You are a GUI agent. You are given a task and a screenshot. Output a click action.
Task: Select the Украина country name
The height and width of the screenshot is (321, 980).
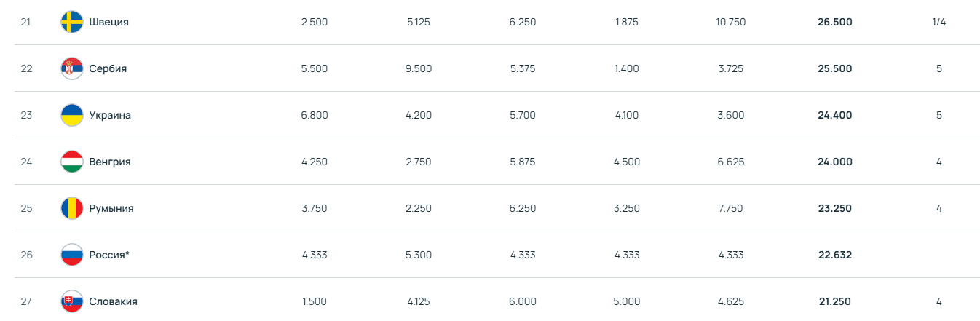[x=110, y=115]
